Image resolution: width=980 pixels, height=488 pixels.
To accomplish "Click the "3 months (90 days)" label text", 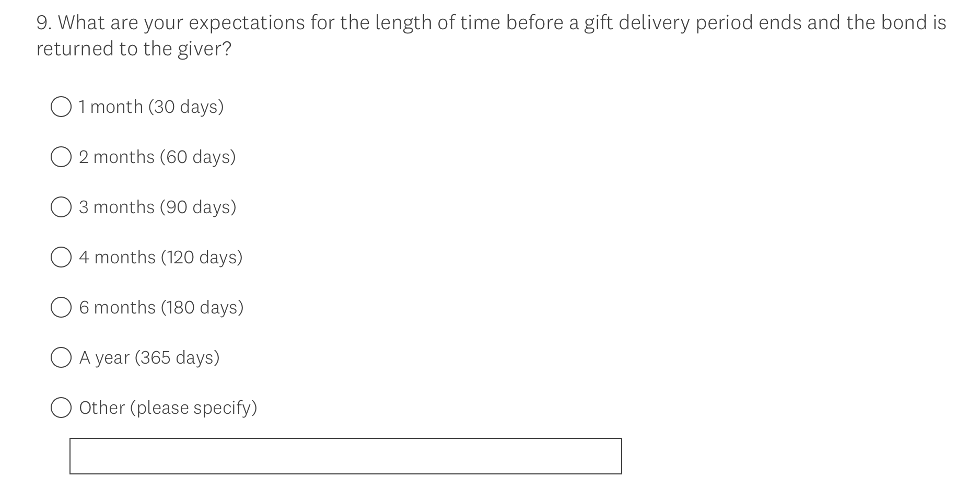I will coord(157,207).
